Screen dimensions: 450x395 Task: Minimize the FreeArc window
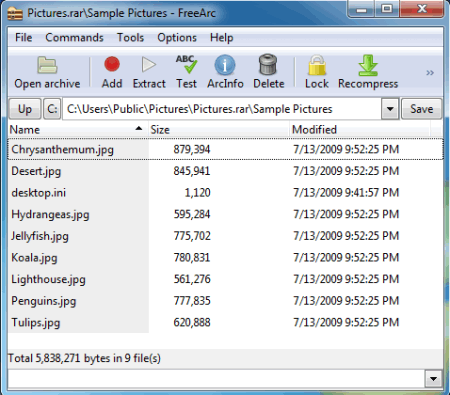pyautogui.click(x=361, y=9)
